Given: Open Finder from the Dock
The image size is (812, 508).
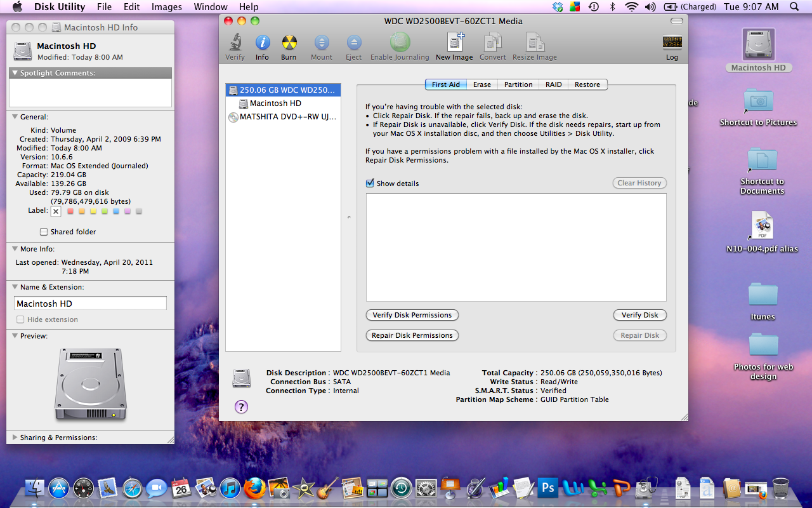Looking at the screenshot, I should (x=36, y=488).
